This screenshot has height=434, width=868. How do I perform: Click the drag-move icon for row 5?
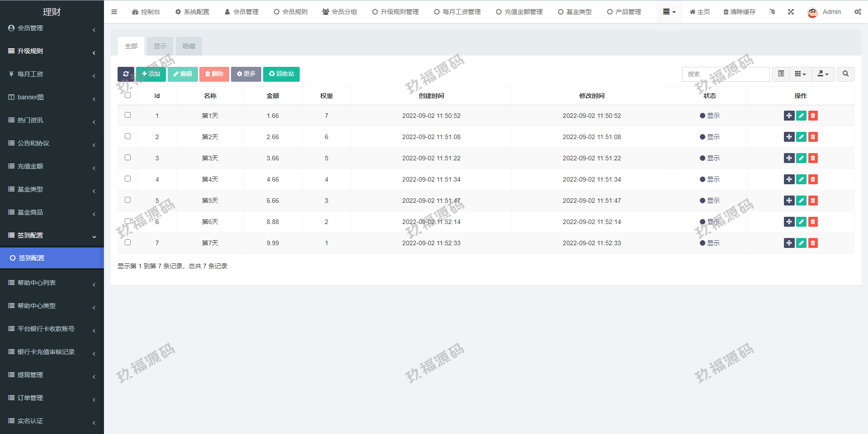point(789,201)
